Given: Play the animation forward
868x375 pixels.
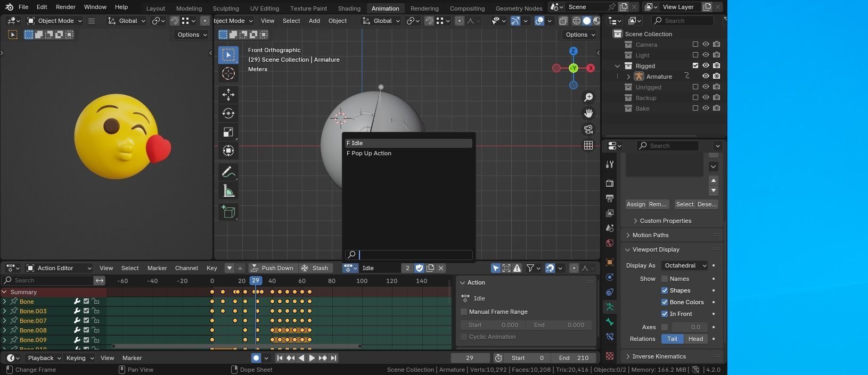Looking at the screenshot, I should click(x=312, y=358).
